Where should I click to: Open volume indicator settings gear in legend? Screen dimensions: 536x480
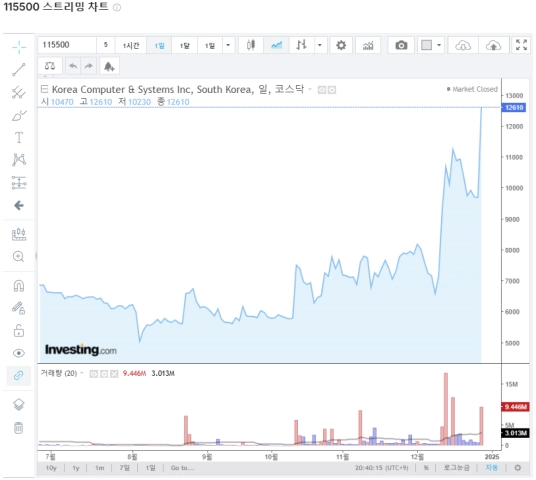[104, 374]
